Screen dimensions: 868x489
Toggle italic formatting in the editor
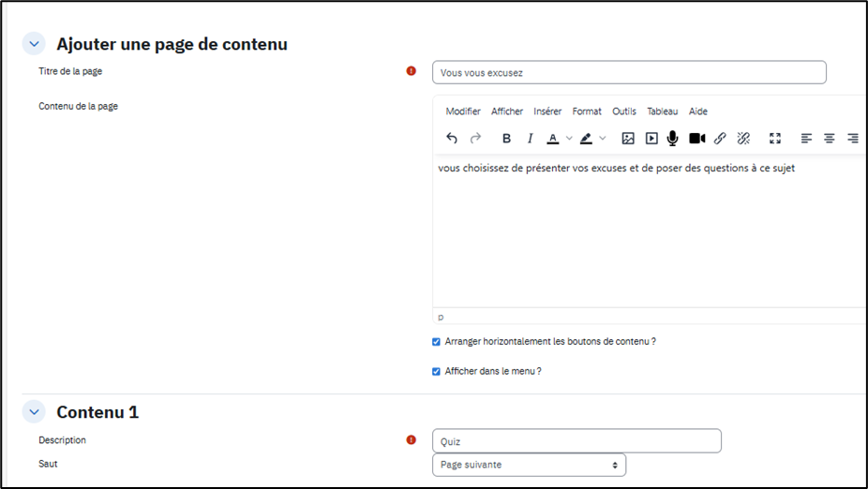pos(530,139)
